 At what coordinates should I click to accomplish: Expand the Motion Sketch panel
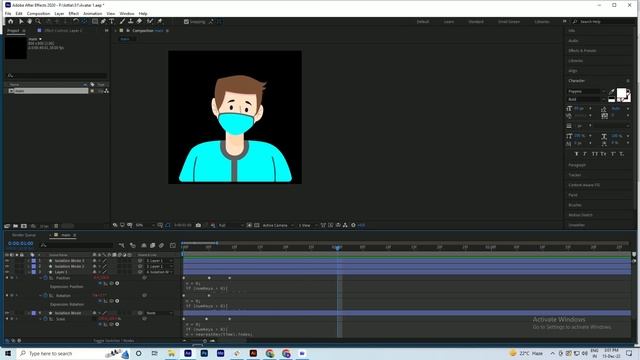click(x=580, y=215)
